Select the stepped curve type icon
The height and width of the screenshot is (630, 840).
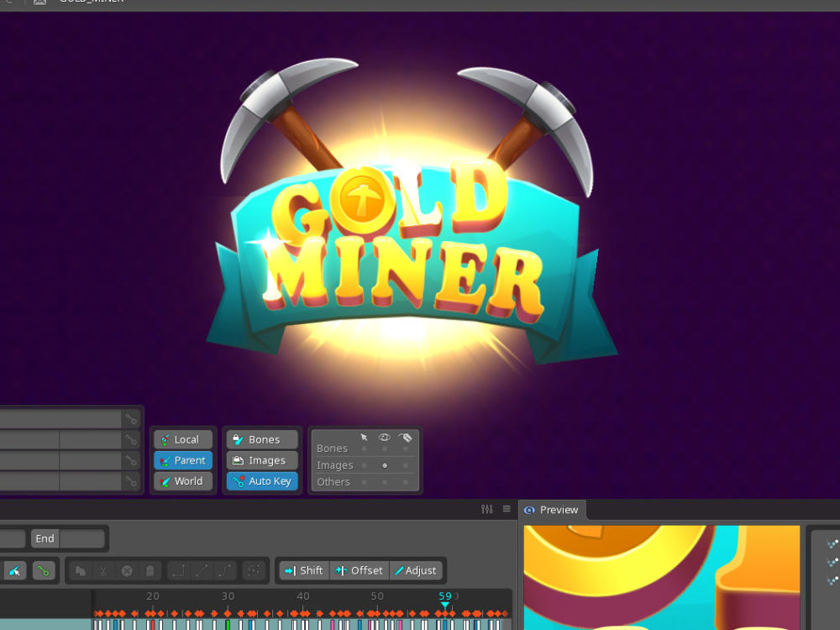[178, 571]
